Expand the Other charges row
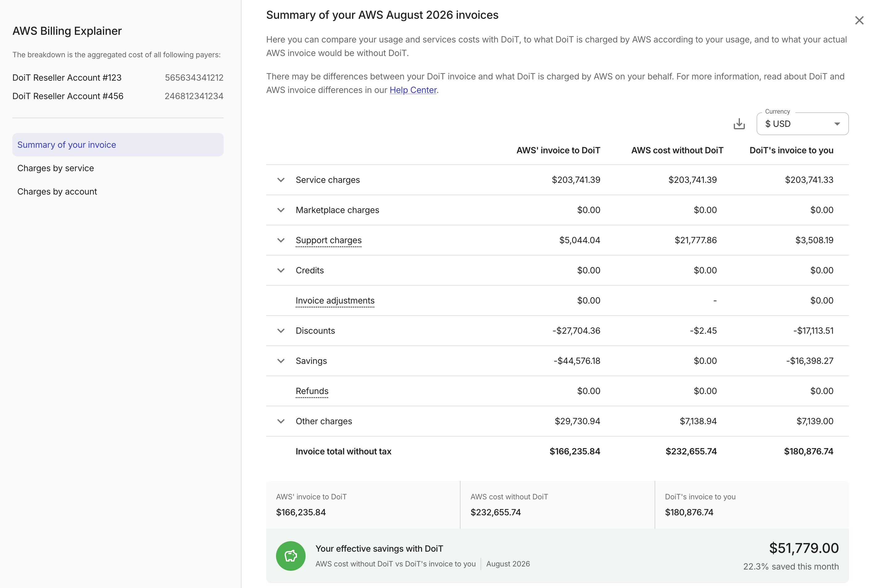 (x=281, y=421)
